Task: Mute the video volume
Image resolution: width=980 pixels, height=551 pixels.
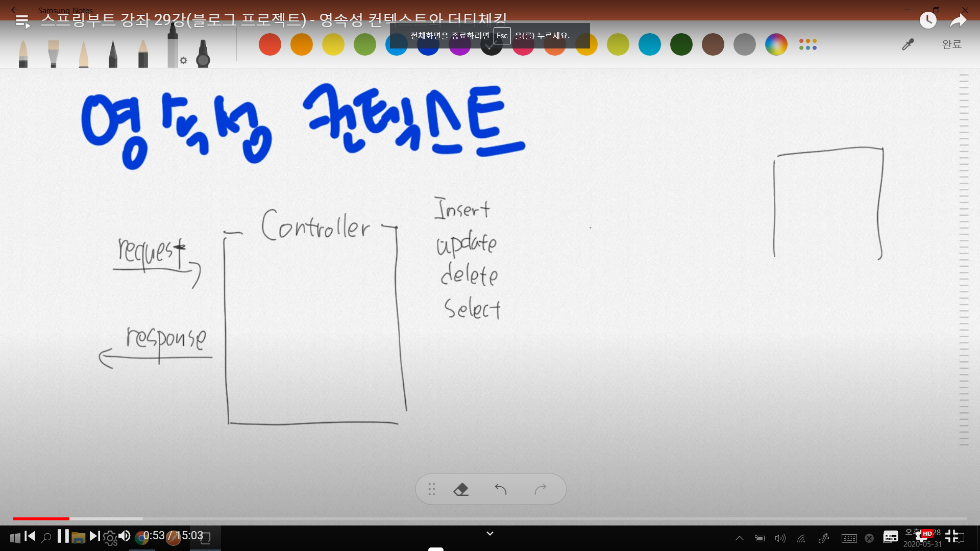Action: (124, 536)
